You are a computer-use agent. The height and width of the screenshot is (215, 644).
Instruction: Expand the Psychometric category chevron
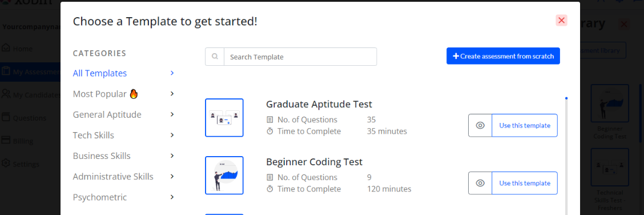point(172,197)
